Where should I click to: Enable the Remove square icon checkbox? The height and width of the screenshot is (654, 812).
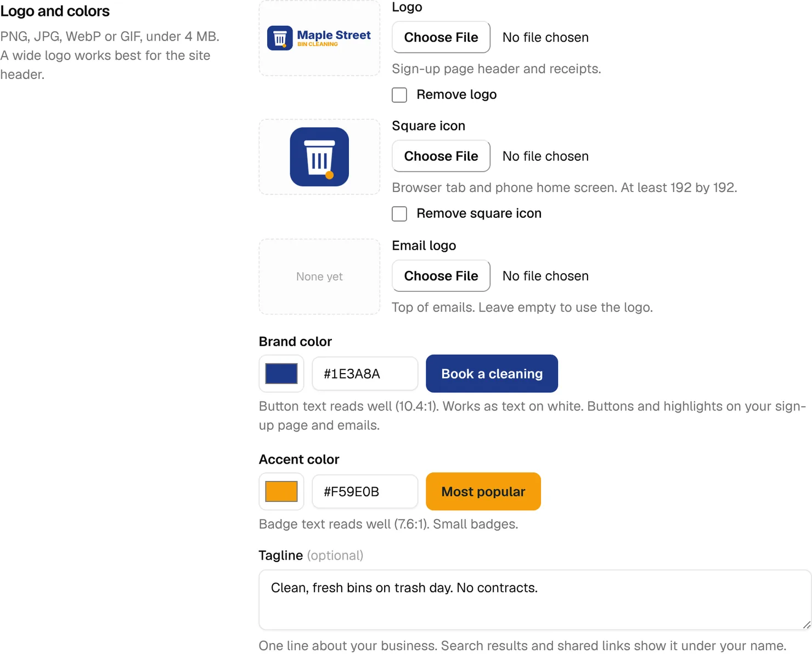pyautogui.click(x=399, y=214)
